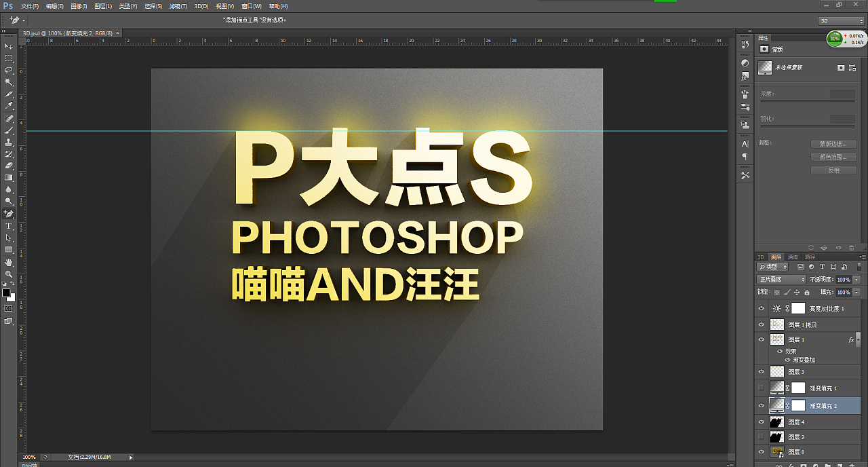The height and width of the screenshot is (467, 868).
Task: Collapse the fx effects of 图层 1
Action: click(859, 339)
